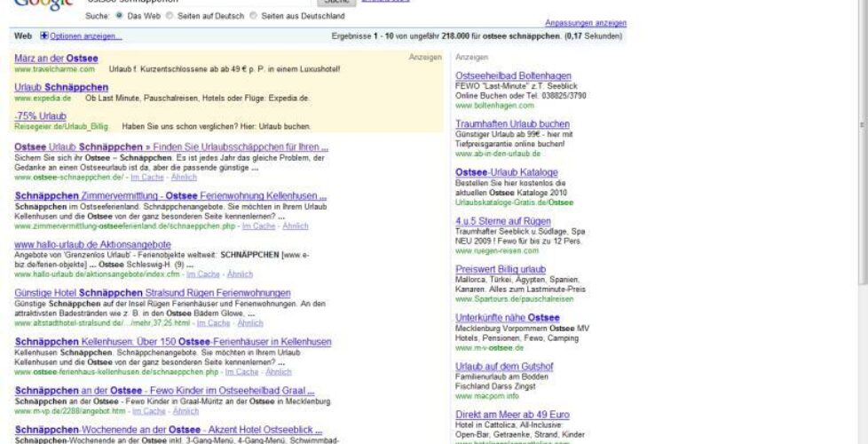
Task: Click Im Cache for ostsee-ferienhaus-kellenhusen.de result
Action: (x=242, y=372)
